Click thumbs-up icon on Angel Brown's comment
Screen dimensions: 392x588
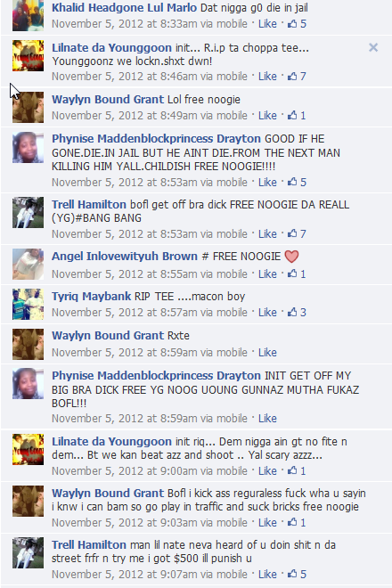292,274
